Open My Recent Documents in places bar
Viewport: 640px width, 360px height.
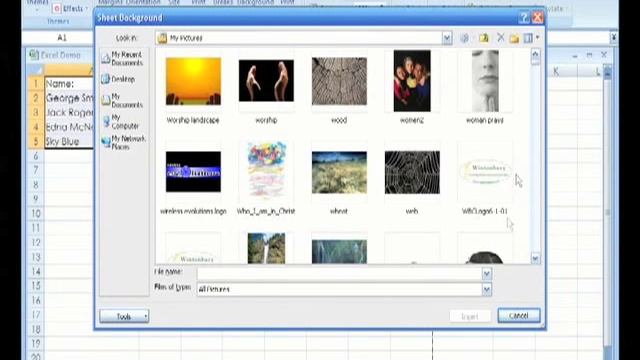(122, 58)
